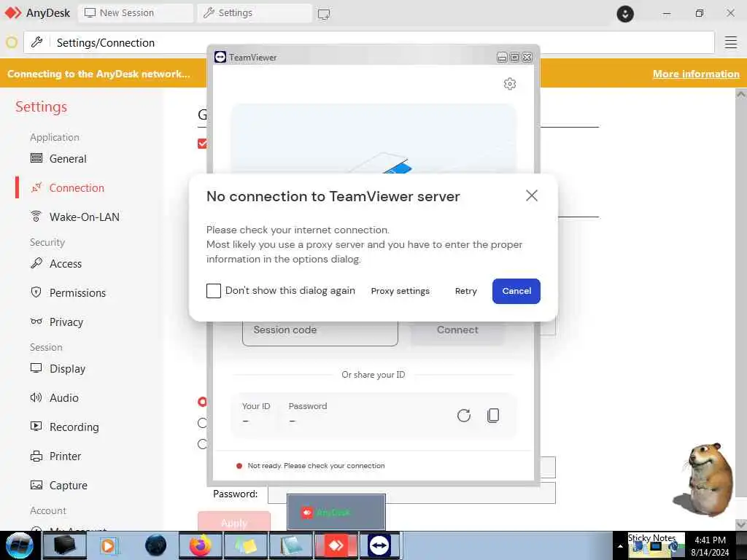
Task: Click the Privacy glasses icon
Action: coord(36,322)
